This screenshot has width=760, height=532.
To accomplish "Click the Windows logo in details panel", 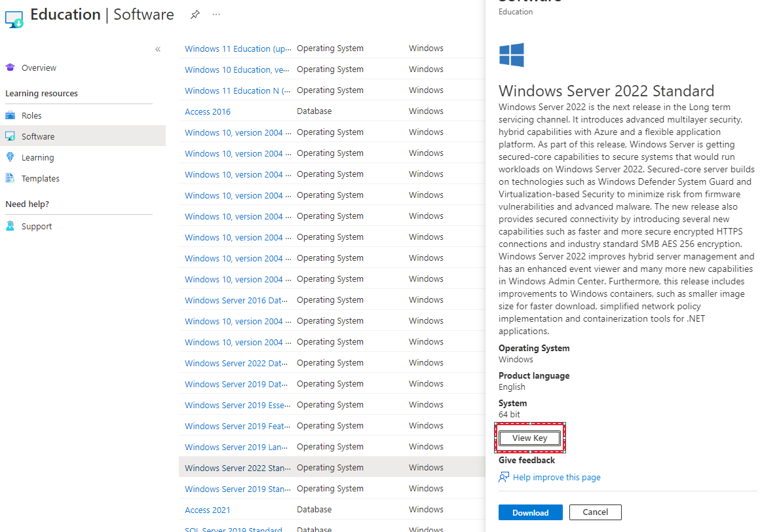I will click(x=511, y=55).
